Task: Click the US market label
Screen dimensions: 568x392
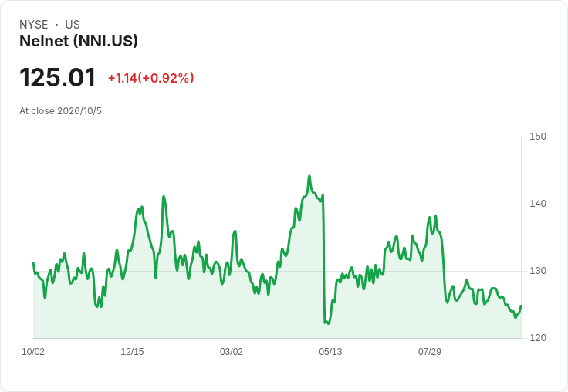Action: pos(73,25)
